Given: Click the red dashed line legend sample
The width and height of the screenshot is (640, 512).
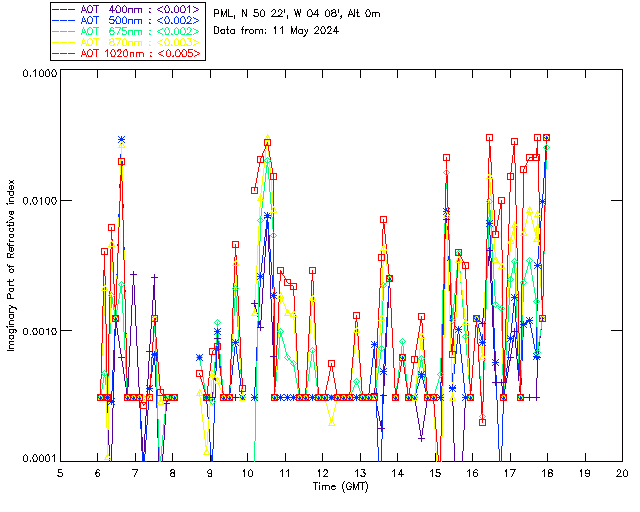Looking at the screenshot, I should pos(64,53).
